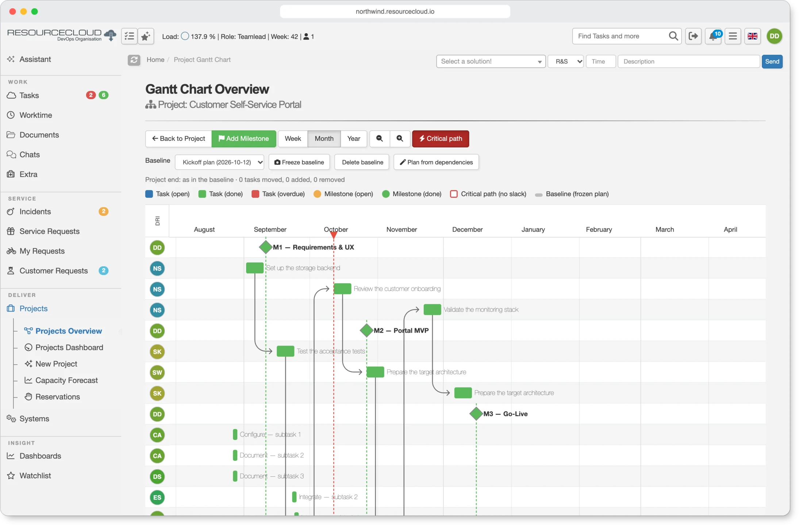Switch timeline to Year view
Image resolution: width=803 pixels, height=532 pixels.
(354, 139)
